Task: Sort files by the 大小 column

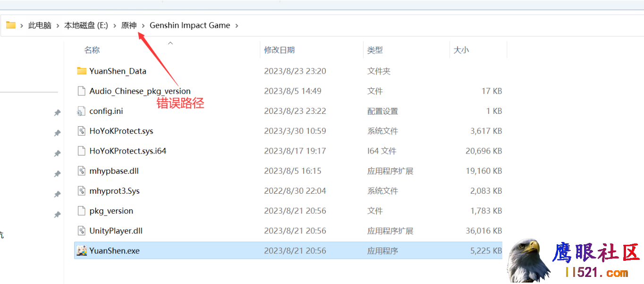Action: click(x=461, y=50)
